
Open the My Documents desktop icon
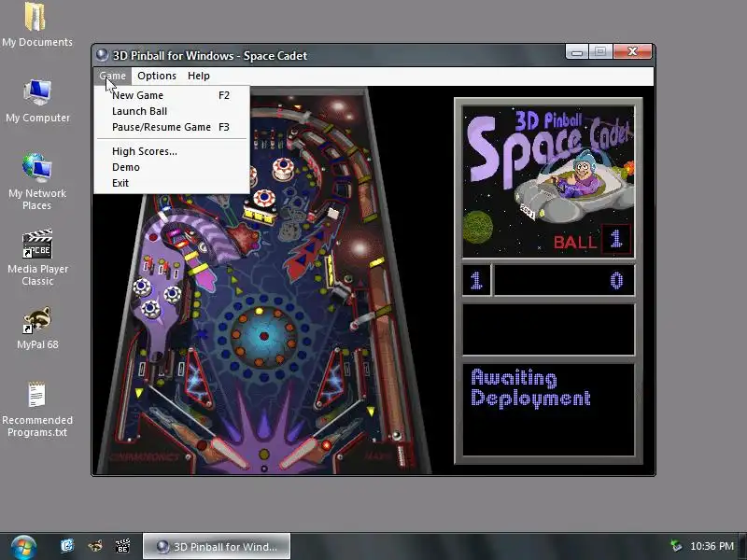coord(36,24)
